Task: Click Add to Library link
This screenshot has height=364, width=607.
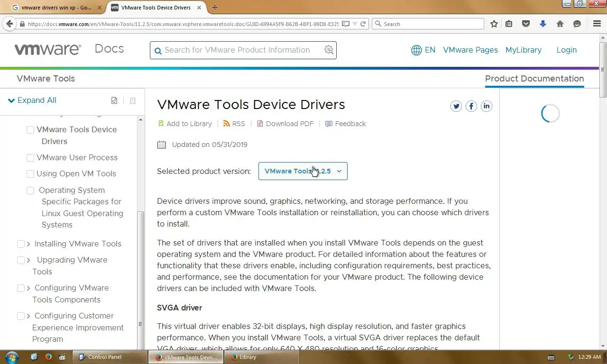Action: (x=185, y=124)
